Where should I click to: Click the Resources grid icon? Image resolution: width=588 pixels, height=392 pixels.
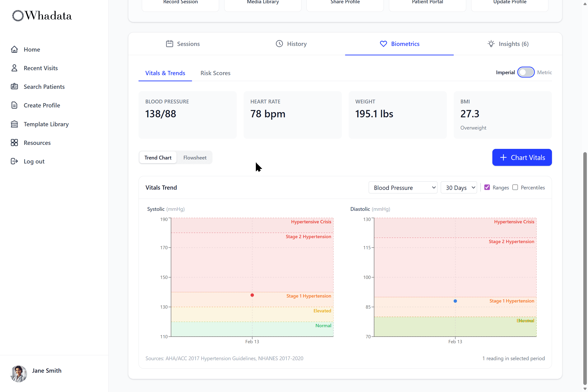(x=15, y=143)
